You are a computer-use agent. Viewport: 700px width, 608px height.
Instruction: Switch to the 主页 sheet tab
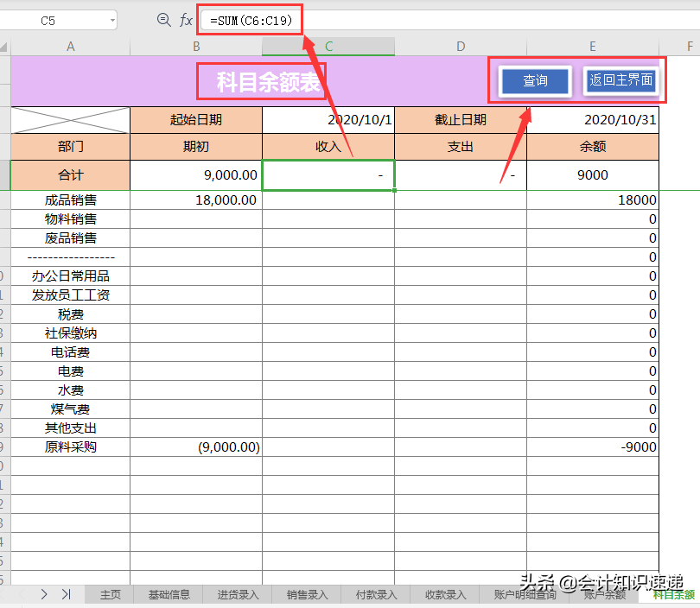pos(111,595)
